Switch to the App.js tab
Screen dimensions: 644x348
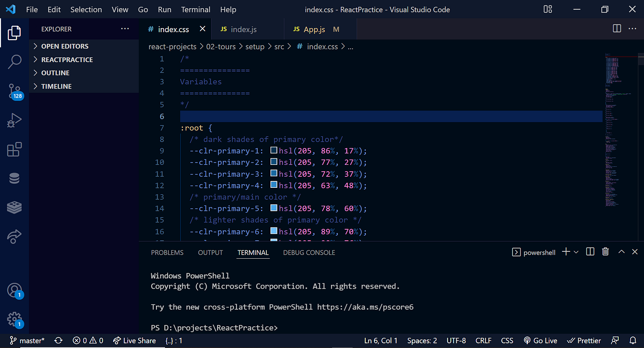(x=315, y=29)
